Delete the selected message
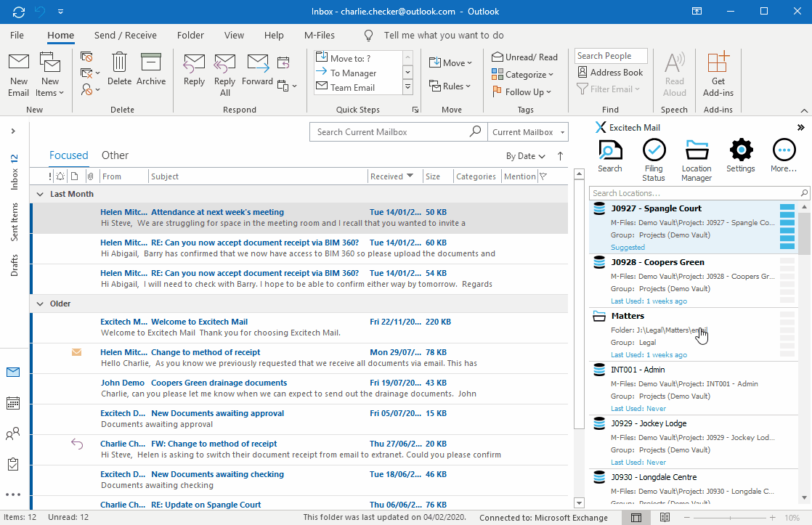 coord(119,69)
